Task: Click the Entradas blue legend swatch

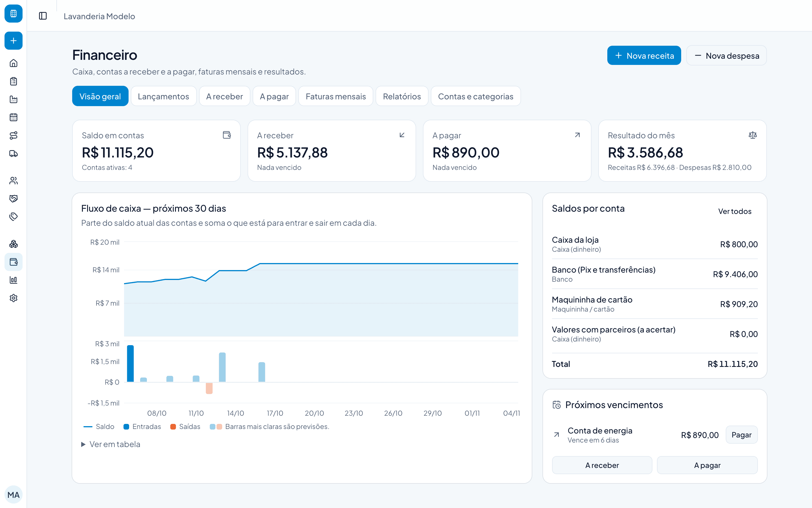Action: click(x=126, y=427)
